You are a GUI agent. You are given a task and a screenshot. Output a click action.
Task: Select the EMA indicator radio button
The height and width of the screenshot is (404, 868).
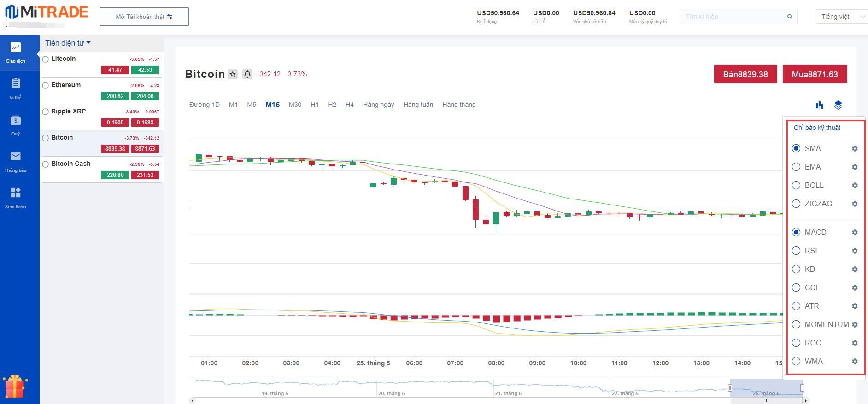(796, 167)
